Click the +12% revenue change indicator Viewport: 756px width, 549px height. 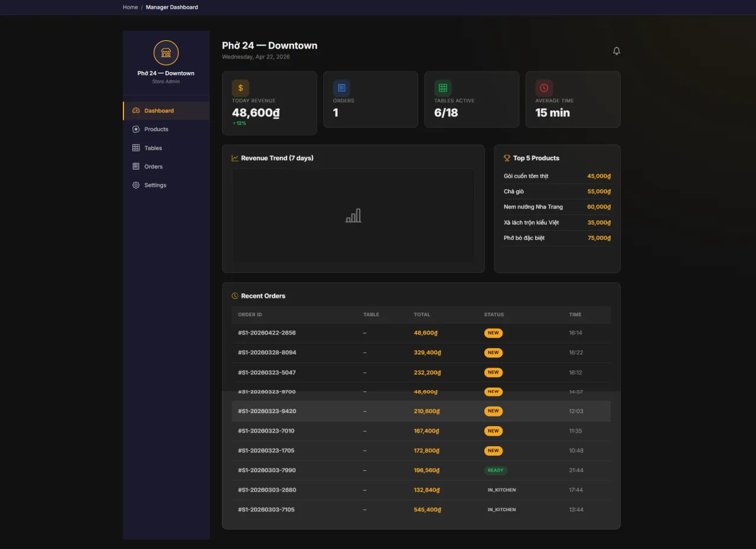(x=239, y=123)
